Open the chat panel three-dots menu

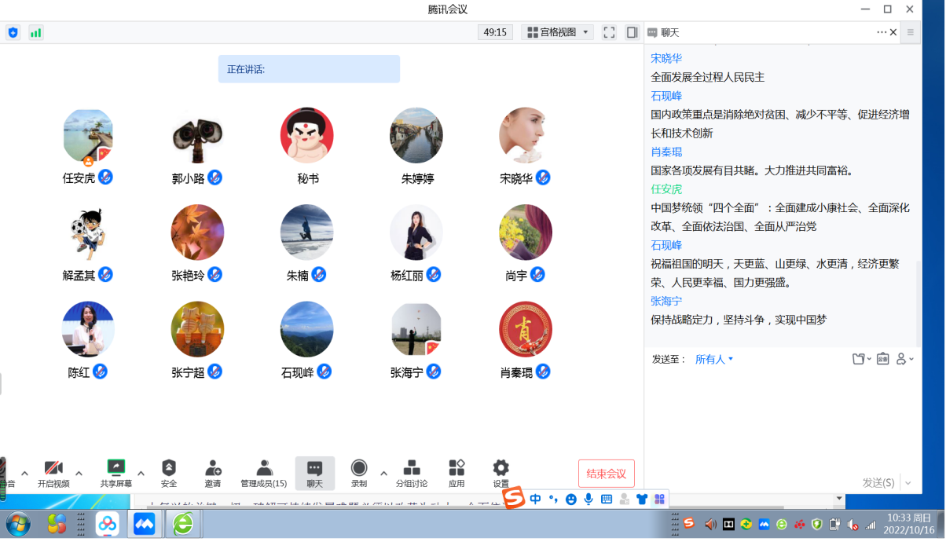click(x=881, y=32)
